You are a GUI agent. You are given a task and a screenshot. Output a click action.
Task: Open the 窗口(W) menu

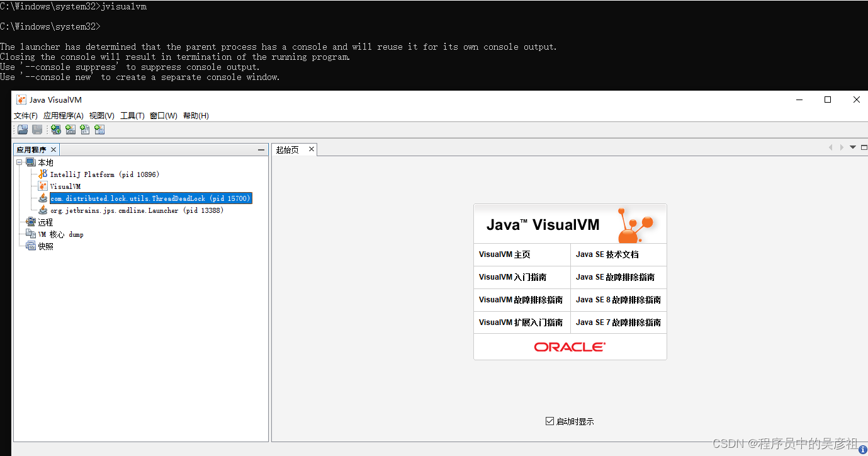coord(164,115)
